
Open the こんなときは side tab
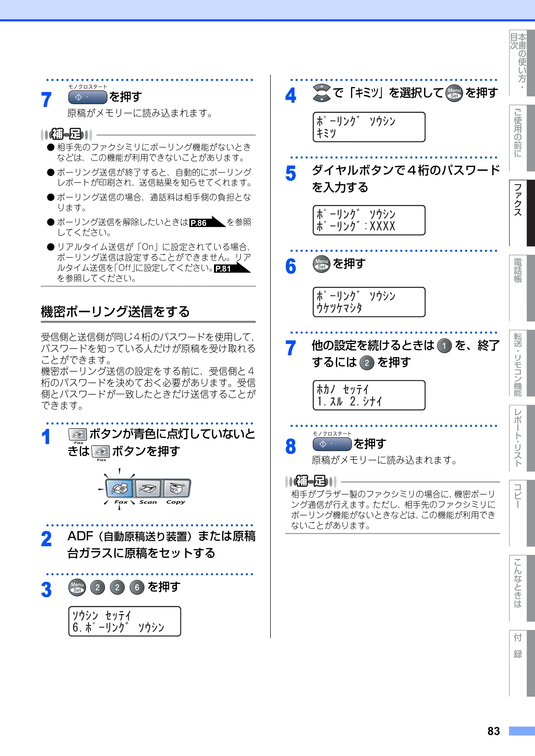tap(522, 588)
